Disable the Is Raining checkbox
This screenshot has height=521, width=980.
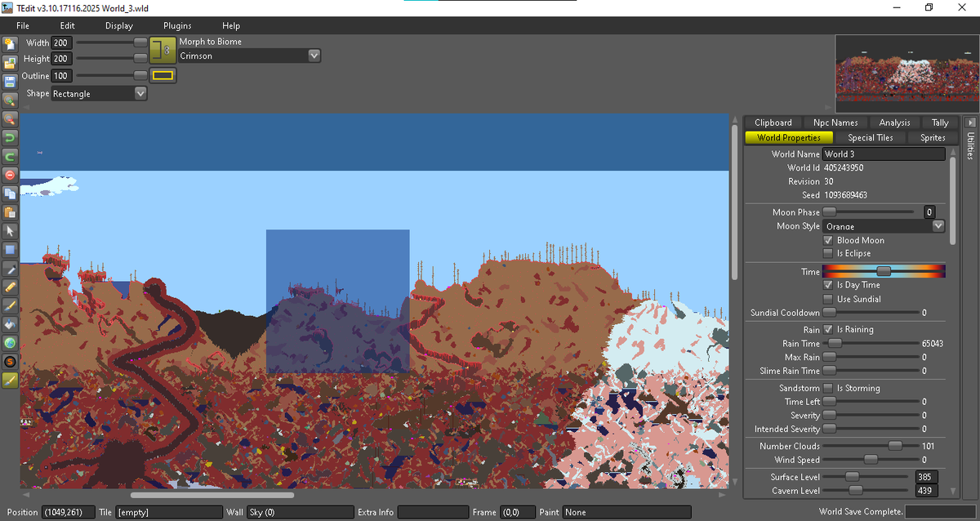pos(829,329)
